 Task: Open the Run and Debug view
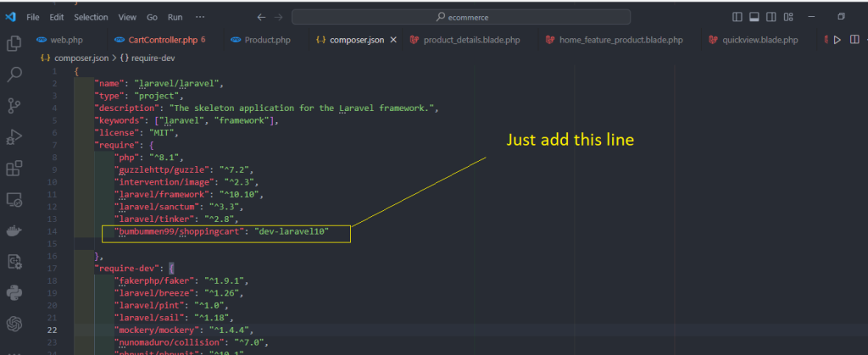[x=14, y=136]
